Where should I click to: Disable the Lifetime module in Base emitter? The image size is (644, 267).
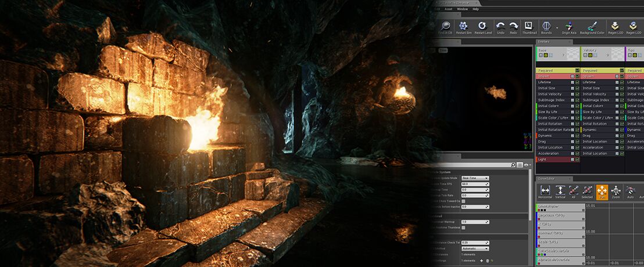coord(577,82)
